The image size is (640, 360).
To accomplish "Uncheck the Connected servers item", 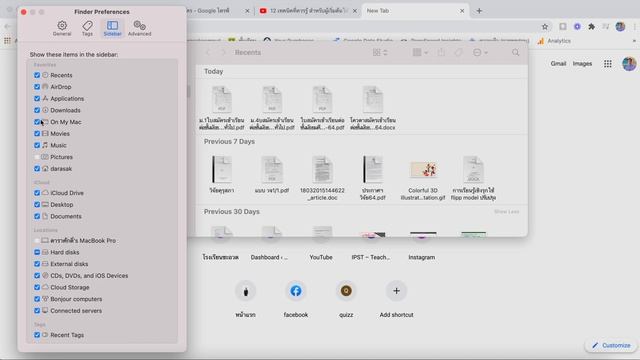I will coord(37,311).
